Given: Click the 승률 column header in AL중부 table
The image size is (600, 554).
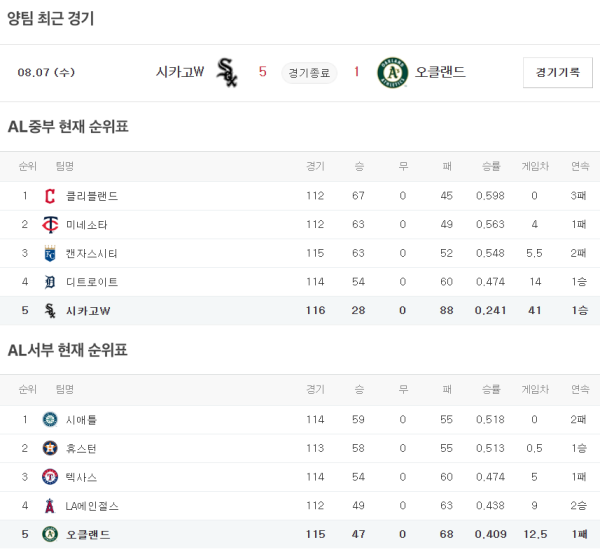Looking at the screenshot, I should (x=490, y=166).
